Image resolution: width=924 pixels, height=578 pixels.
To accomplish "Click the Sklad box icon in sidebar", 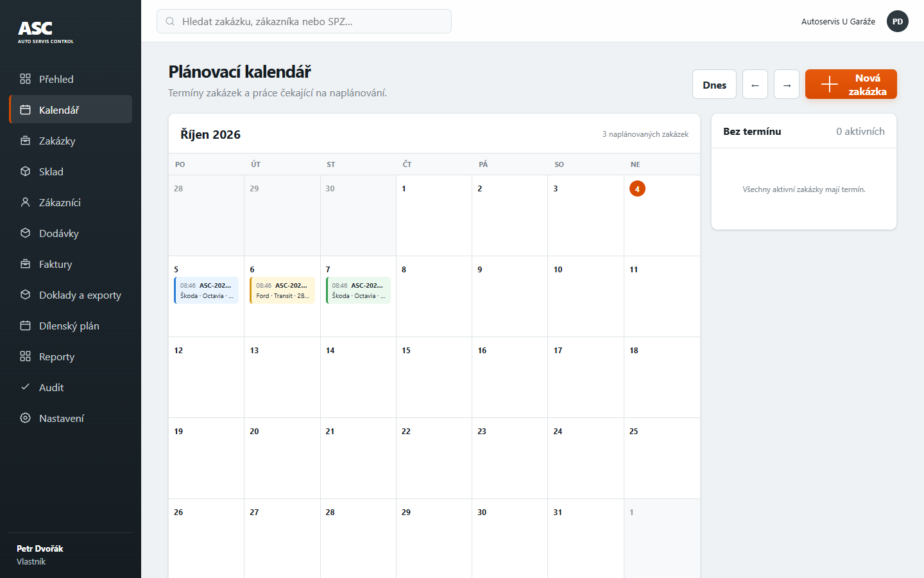I will tap(25, 171).
